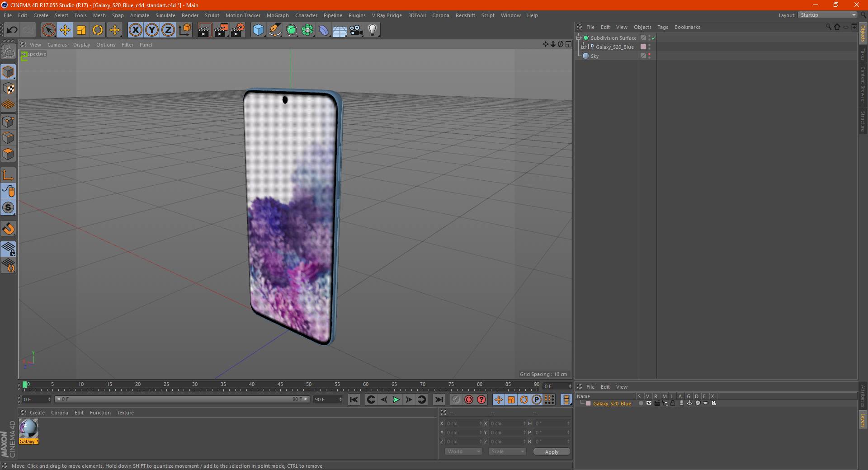
Task: Click the timeline preview range slider
Action: point(182,399)
